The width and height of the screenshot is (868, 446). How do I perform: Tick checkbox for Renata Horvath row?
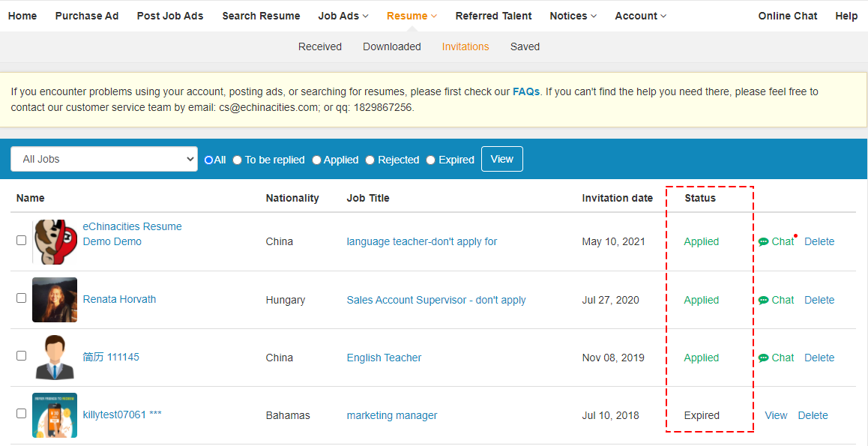coord(22,298)
